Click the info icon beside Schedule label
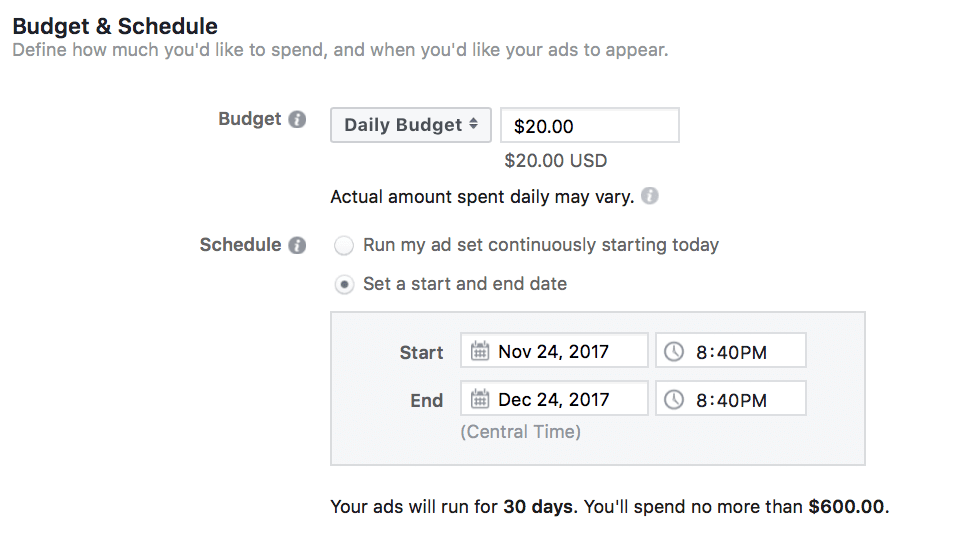The width and height of the screenshot is (962, 542). 297,246
